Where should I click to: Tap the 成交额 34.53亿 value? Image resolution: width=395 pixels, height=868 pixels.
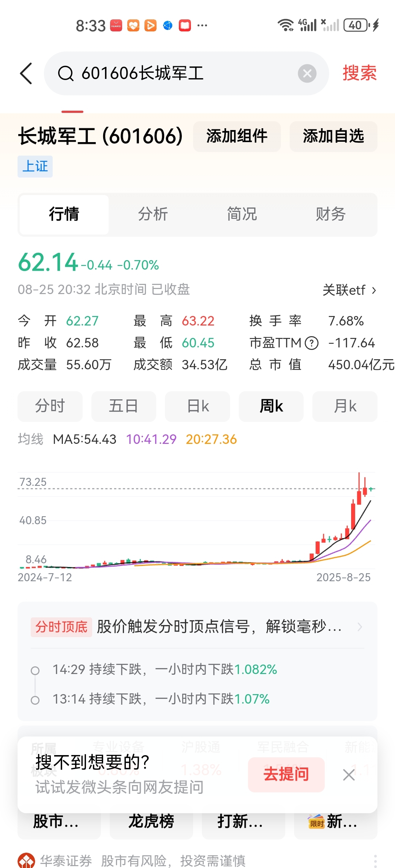click(x=205, y=365)
